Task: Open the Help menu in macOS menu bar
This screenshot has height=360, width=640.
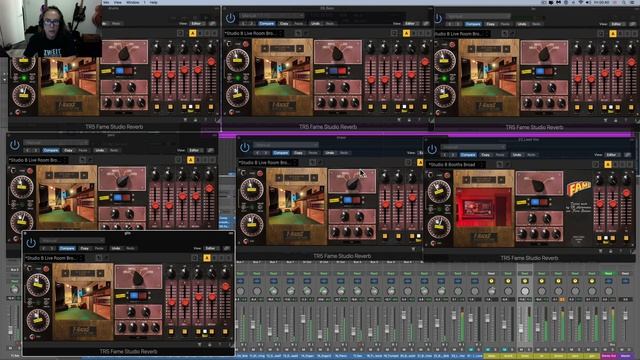Action: click(153, 2)
